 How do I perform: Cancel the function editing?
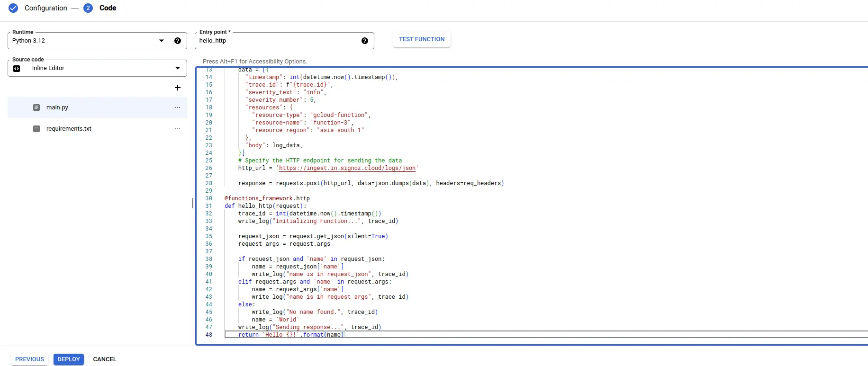click(105, 359)
